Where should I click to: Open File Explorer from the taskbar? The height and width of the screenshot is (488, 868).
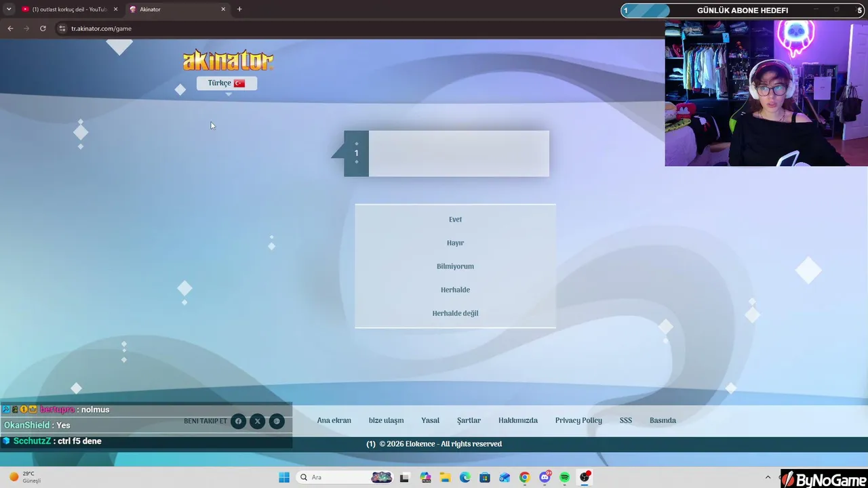(445, 477)
